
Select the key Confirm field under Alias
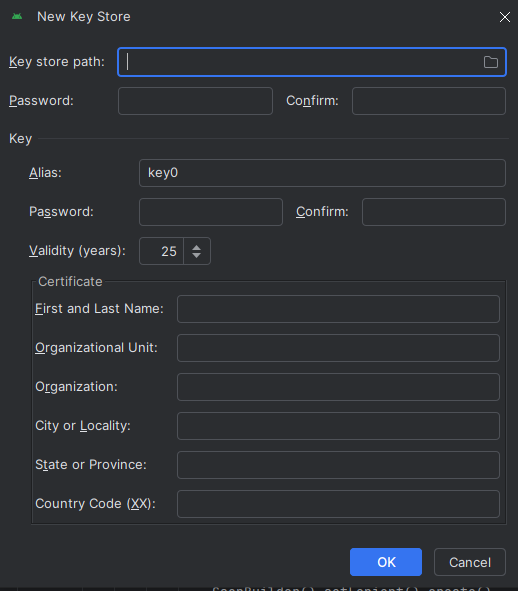[x=434, y=212]
